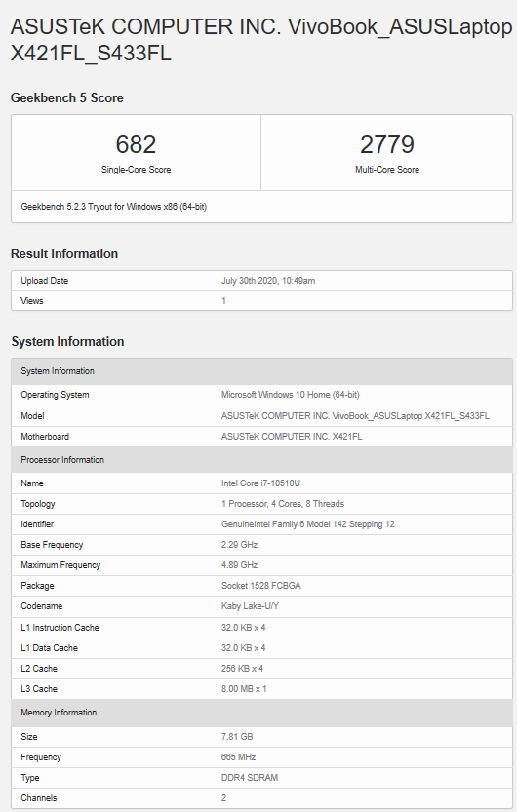Click the L1 Instruction Cache label
This screenshot has height=812, width=517.
60,628
